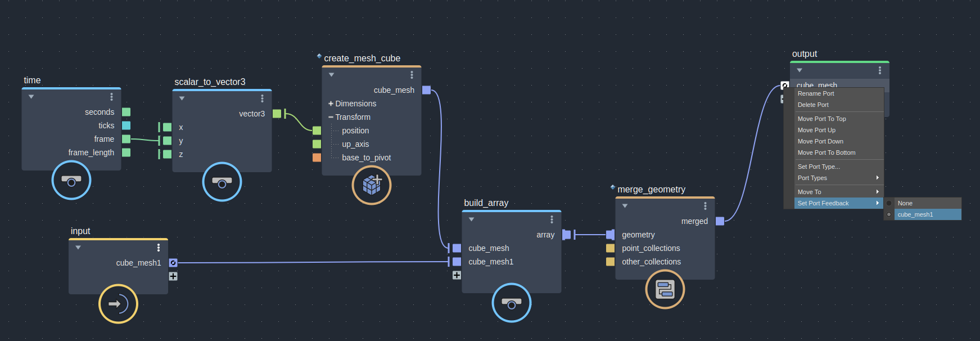Click the merged output port

(720, 221)
